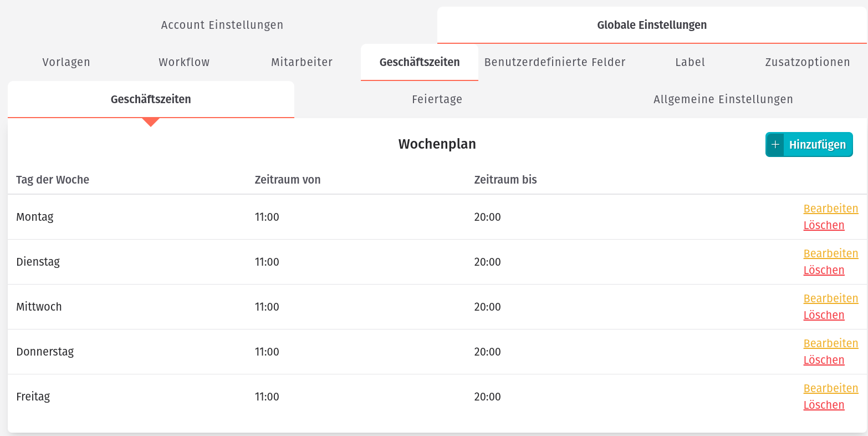
Task: Click Löschen for Dienstag
Action: (x=824, y=270)
